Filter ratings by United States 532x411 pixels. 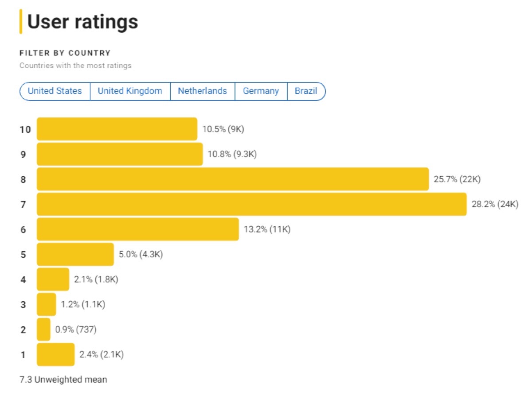coord(54,91)
